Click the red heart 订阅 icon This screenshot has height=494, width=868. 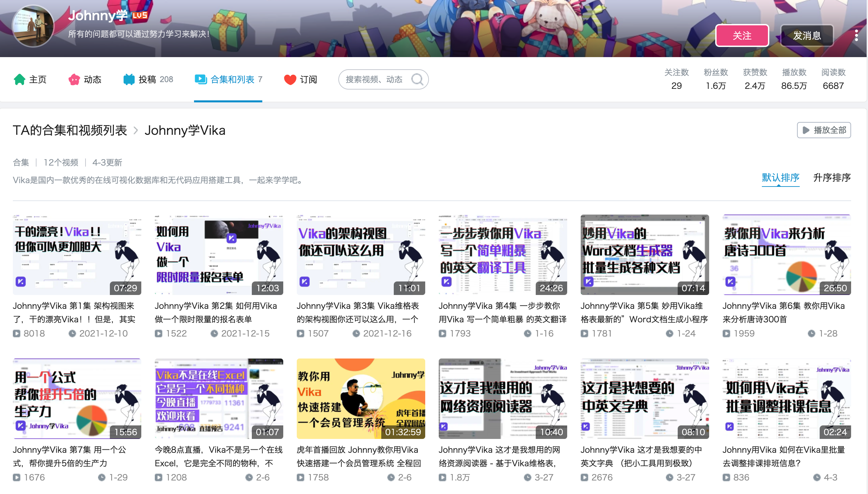[x=290, y=80]
